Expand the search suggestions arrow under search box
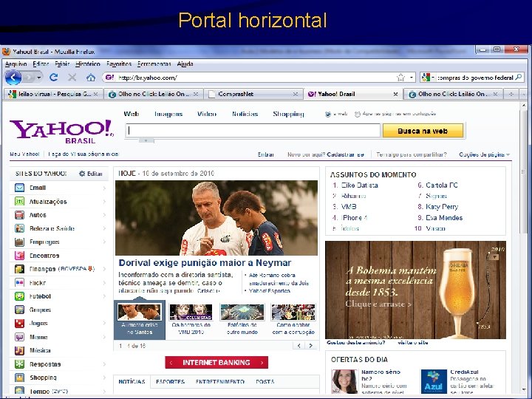Screen dimensions: 532x399 tap(146, 140)
